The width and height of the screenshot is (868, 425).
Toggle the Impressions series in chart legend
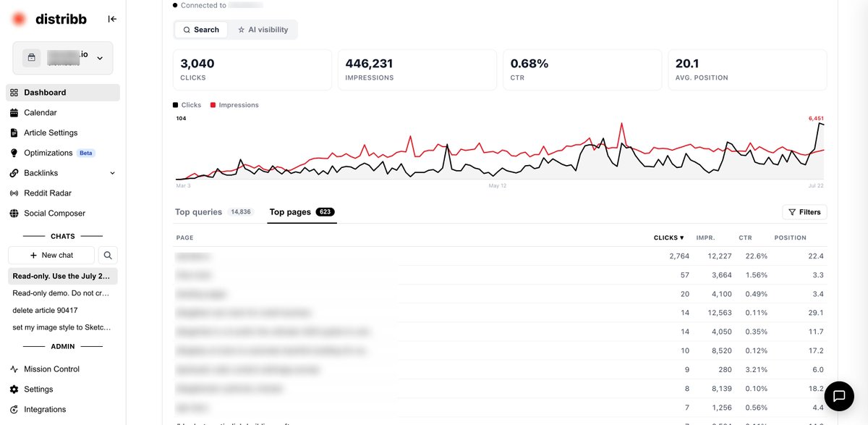click(x=234, y=105)
